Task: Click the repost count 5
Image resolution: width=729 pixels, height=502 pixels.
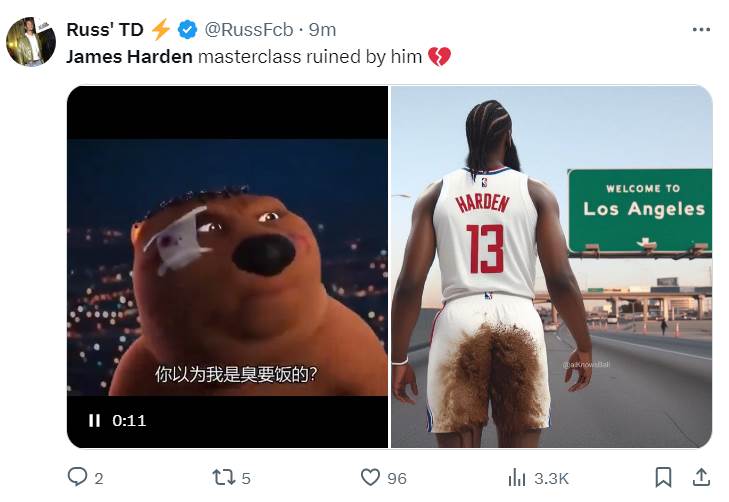Action: coord(246,478)
